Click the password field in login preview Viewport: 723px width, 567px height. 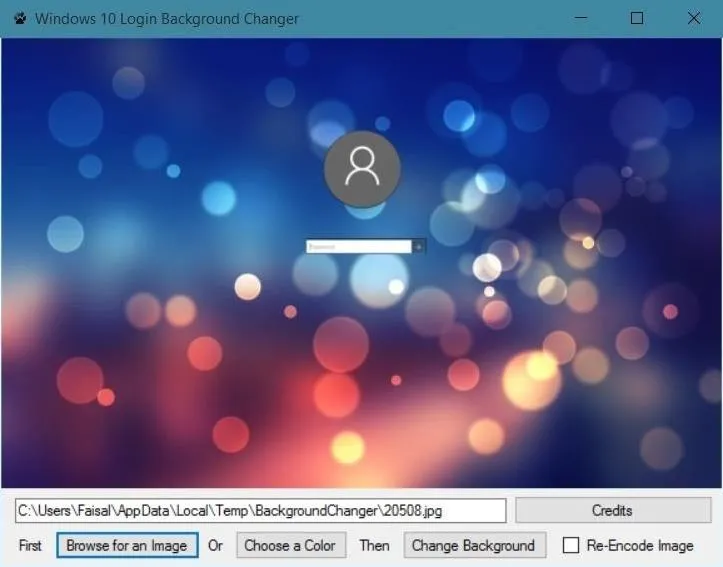359,247
